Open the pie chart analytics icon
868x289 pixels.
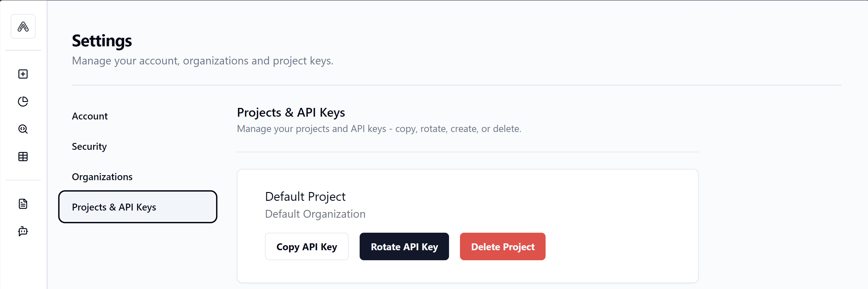tap(23, 102)
